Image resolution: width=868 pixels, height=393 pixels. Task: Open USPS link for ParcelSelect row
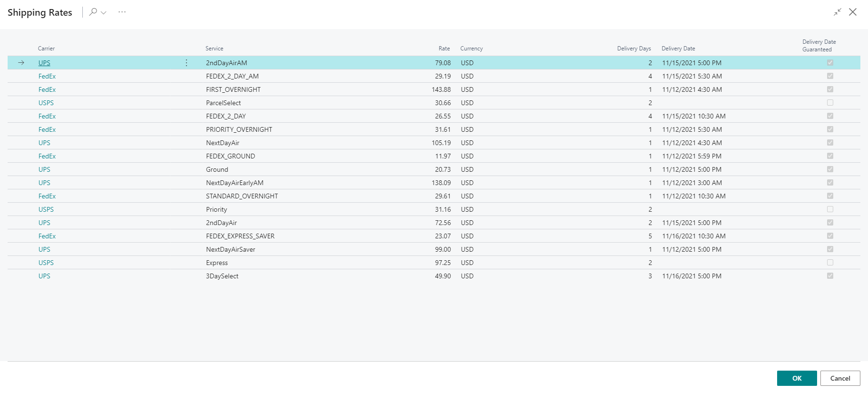point(46,103)
